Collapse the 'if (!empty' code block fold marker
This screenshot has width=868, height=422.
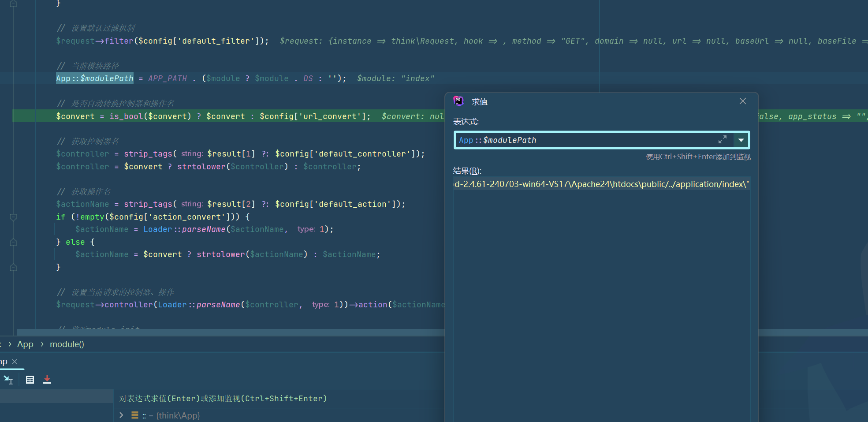point(13,217)
